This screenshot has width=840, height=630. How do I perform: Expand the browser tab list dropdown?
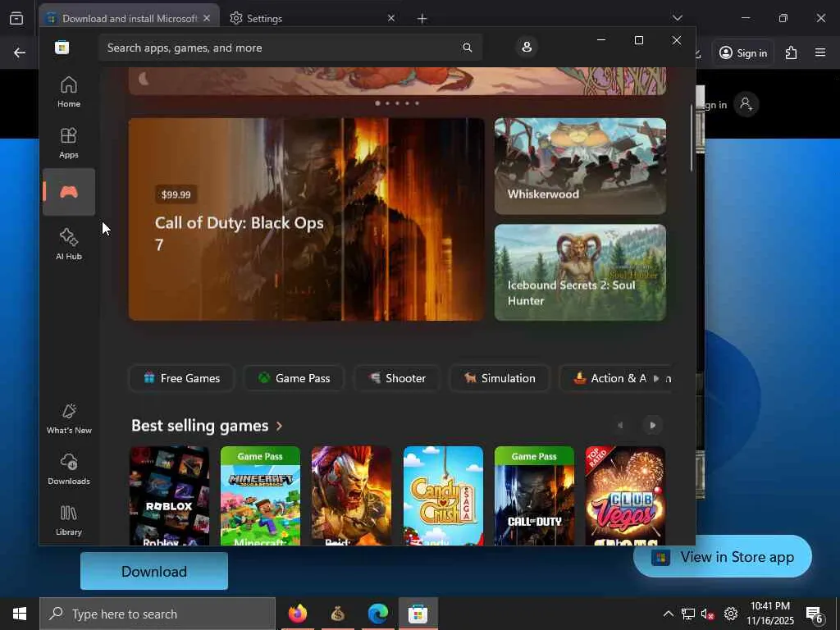pos(677,18)
